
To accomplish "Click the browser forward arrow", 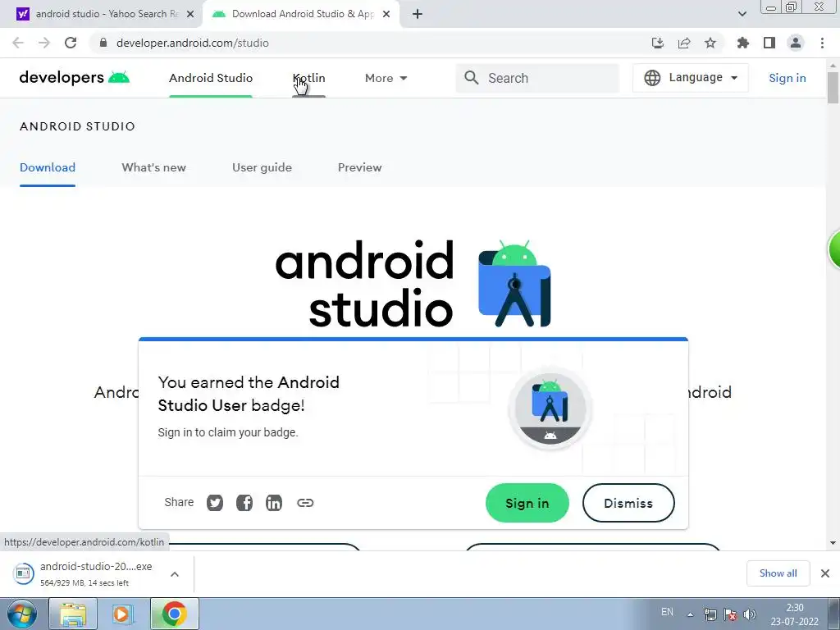I will click(44, 43).
